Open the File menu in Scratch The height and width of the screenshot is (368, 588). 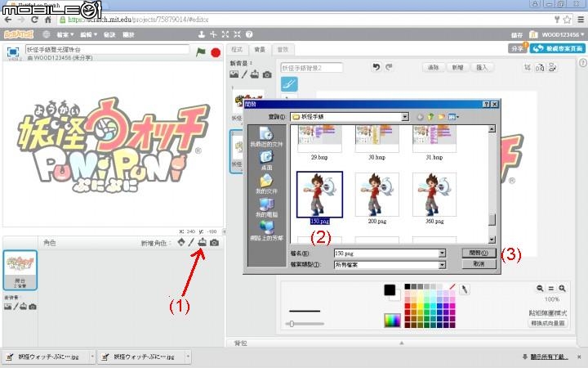[x=65, y=35]
